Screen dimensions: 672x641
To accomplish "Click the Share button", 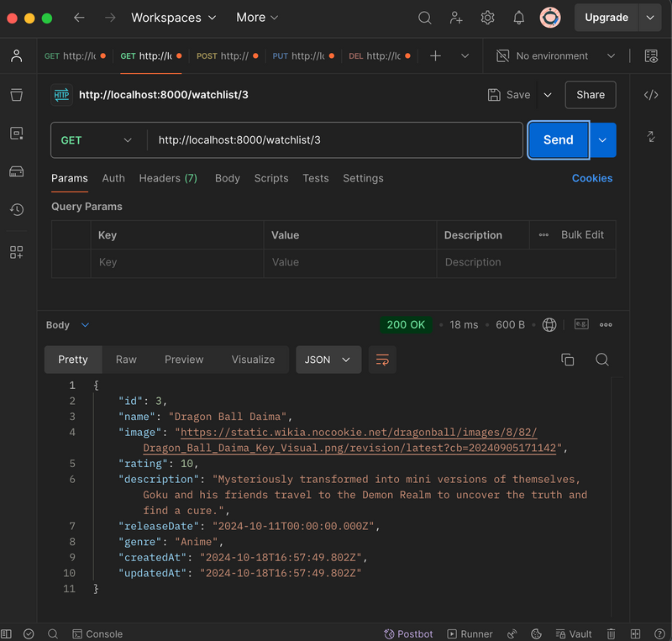I will point(591,95).
